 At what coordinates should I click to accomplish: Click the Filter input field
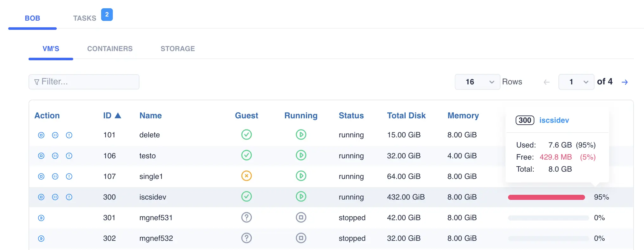[84, 82]
